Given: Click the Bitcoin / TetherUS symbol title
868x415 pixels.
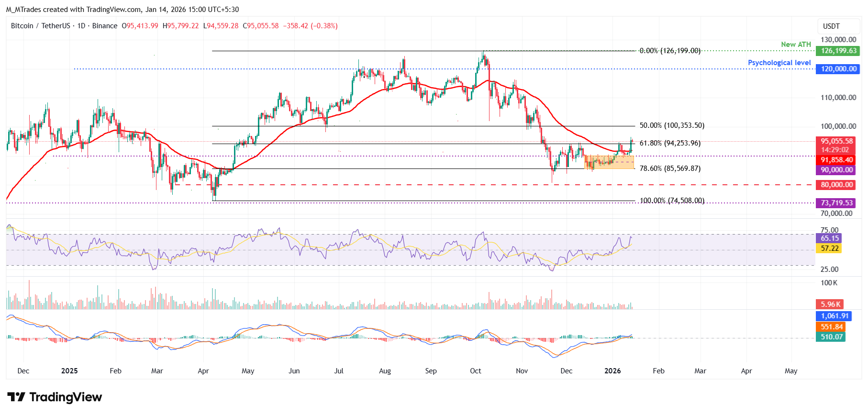Looking at the screenshot, I should click(x=40, y=26).
